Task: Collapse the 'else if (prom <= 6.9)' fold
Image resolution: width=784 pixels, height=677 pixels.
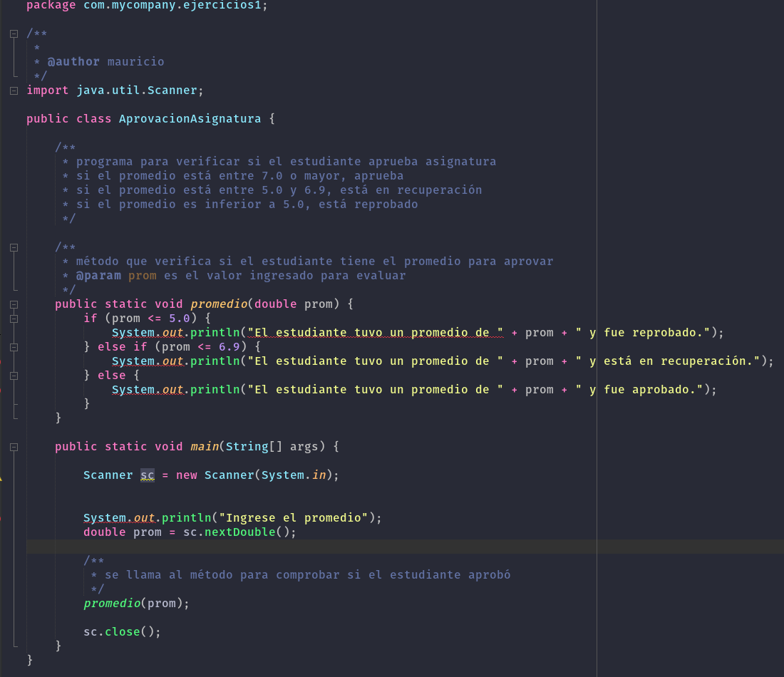Action: click(14, 347)
